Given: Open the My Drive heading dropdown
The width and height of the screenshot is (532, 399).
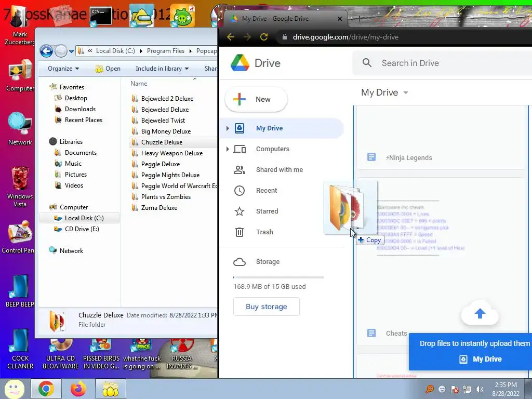Looking at the screenshot, I should (x=406, y=92).
